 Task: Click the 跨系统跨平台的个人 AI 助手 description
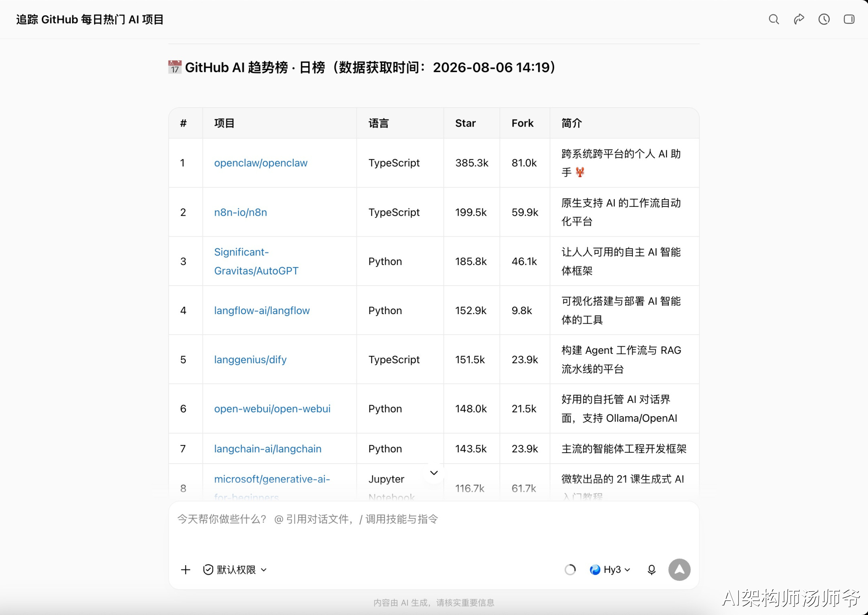click(621, 163)
